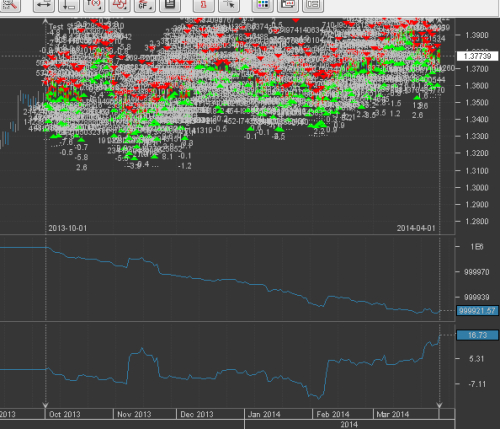This screenshot has width=500, height=429.
Task: Click the 16.73 indicator value label
Action: coord(477,335)
